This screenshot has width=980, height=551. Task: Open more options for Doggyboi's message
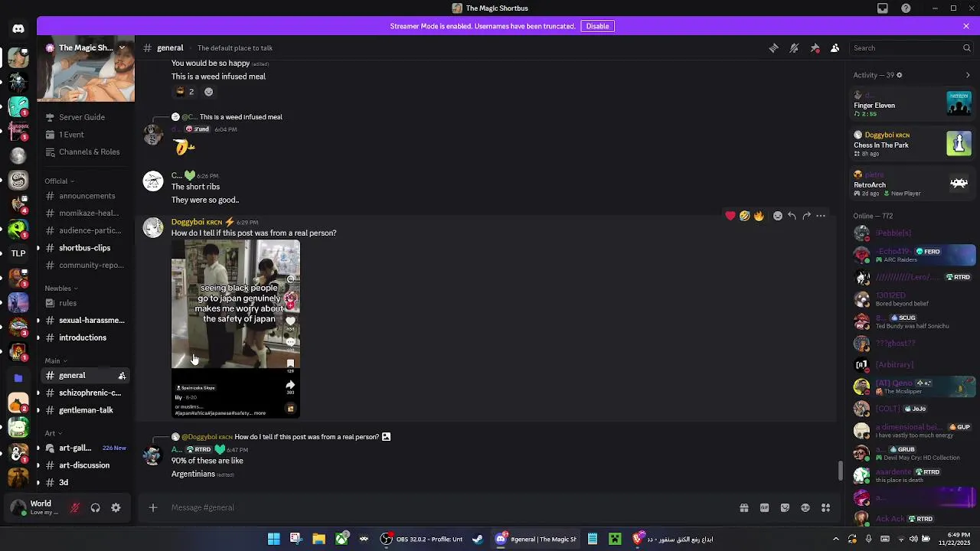click(821, 216)
